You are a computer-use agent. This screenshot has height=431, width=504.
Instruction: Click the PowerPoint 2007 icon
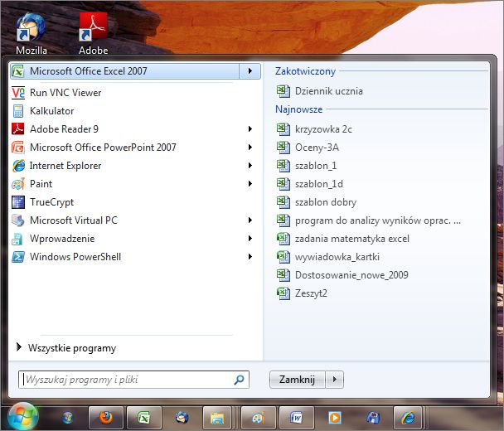click(18, 148)
